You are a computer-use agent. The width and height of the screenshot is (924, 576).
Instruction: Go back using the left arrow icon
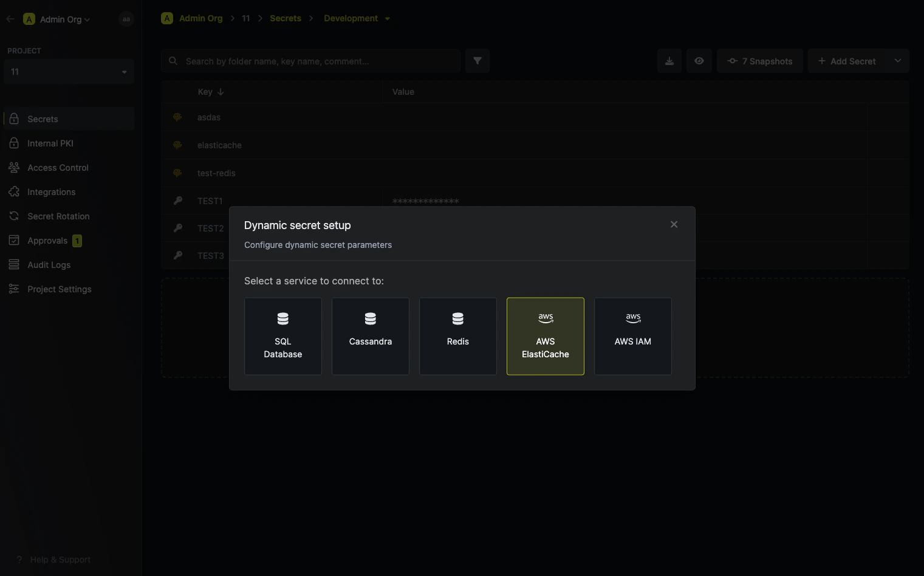click(x=10, y=19)
